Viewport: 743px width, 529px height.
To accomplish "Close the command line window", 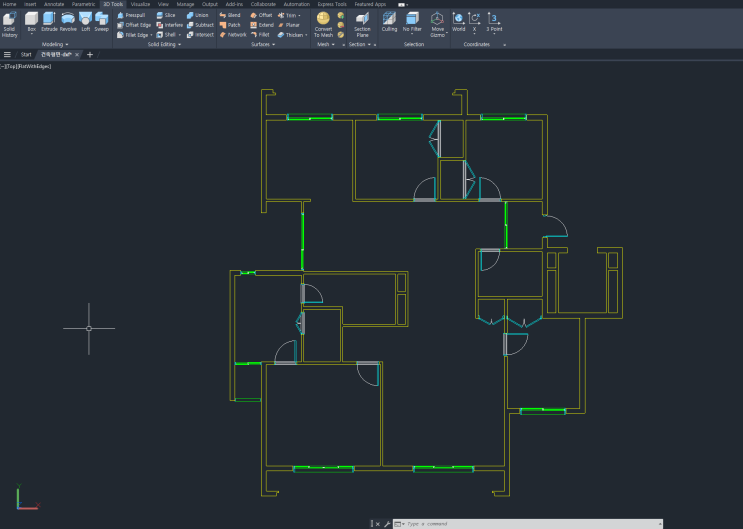I will coord(378,524).
